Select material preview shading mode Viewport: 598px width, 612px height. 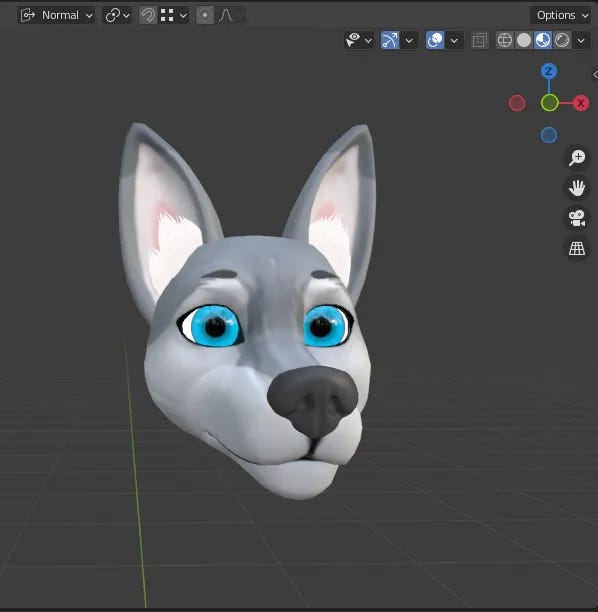(543, 40)
